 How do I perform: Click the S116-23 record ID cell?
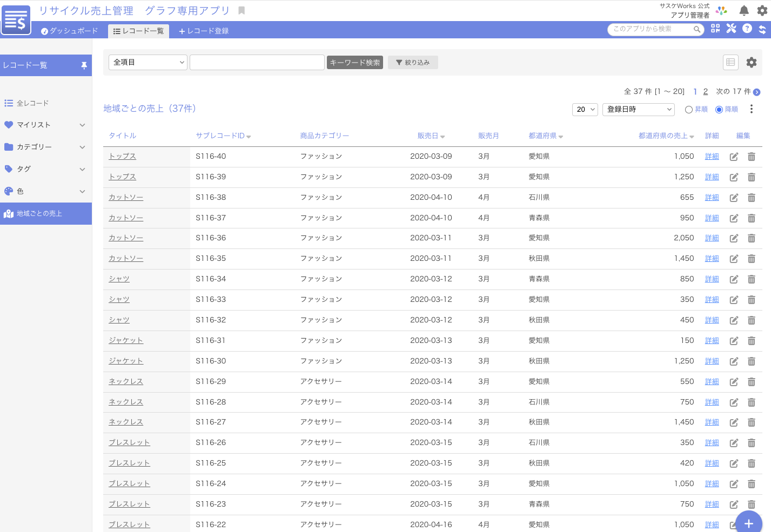click(x=211, y=504)
